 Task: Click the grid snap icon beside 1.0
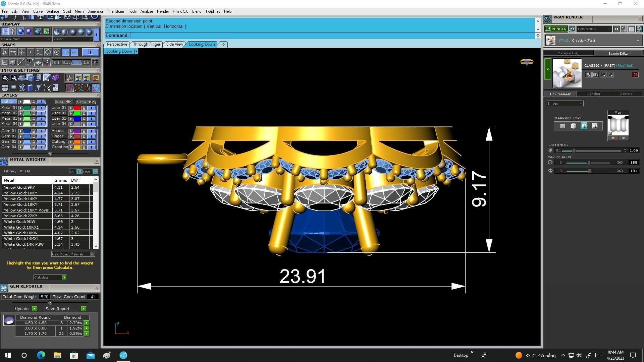click(95, 62)
